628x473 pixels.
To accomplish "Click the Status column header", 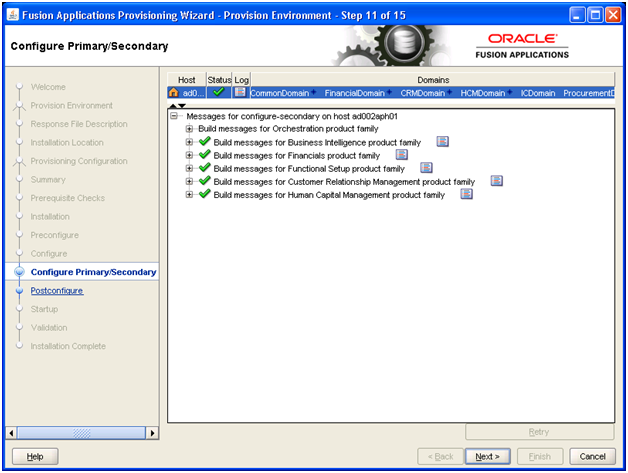I will 219,80.
